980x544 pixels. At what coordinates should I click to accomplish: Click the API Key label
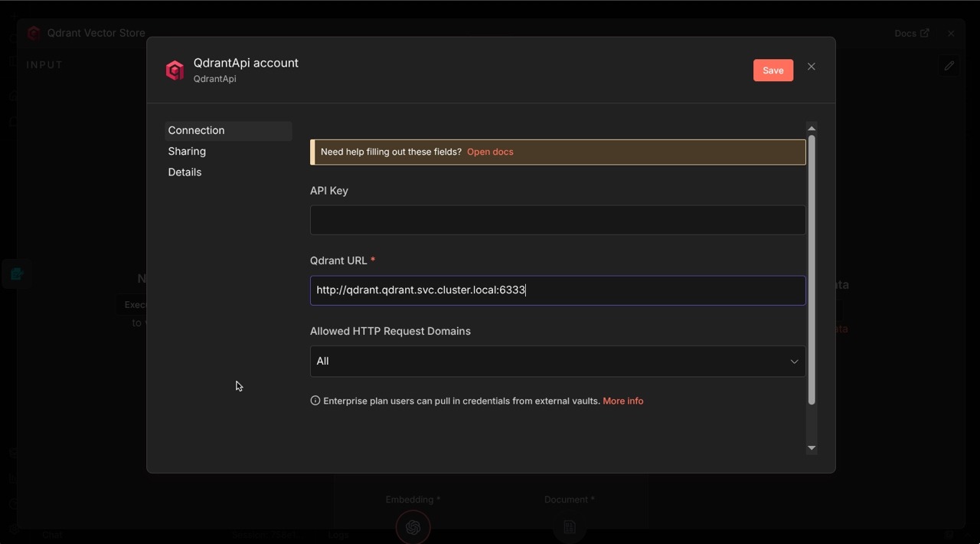[329, 191]
